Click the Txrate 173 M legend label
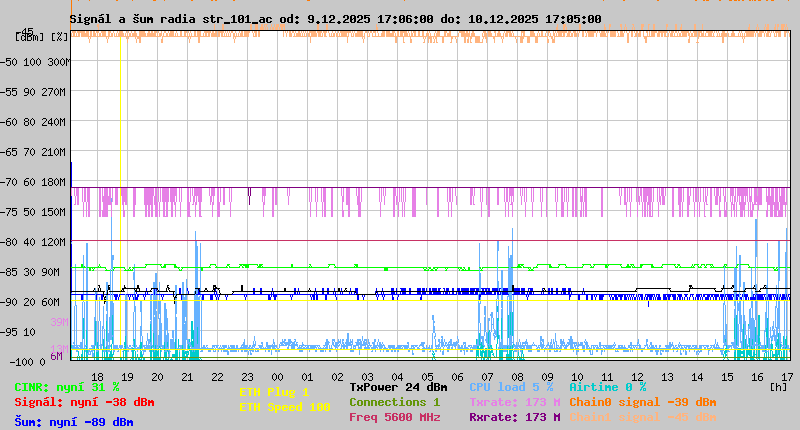The image size is (800, 430). [x=515, y=402]
